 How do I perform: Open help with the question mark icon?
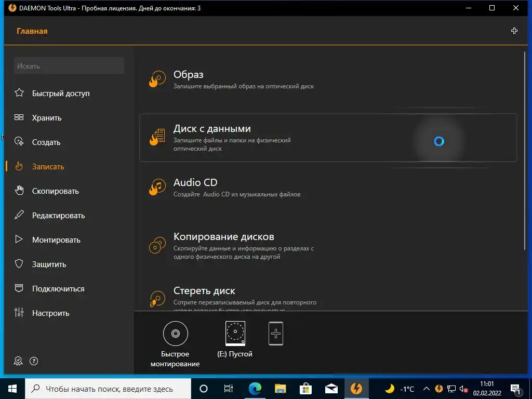tap(34, 361)
